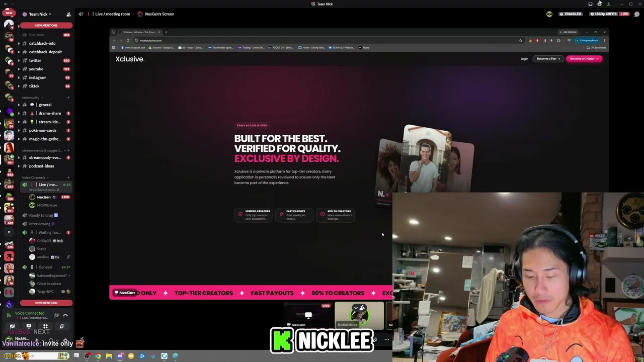This screenshot has width=644, height=362.
Task: Open the catchback-deposit channel
Action: pyautogui.click(x=46, y=52)
